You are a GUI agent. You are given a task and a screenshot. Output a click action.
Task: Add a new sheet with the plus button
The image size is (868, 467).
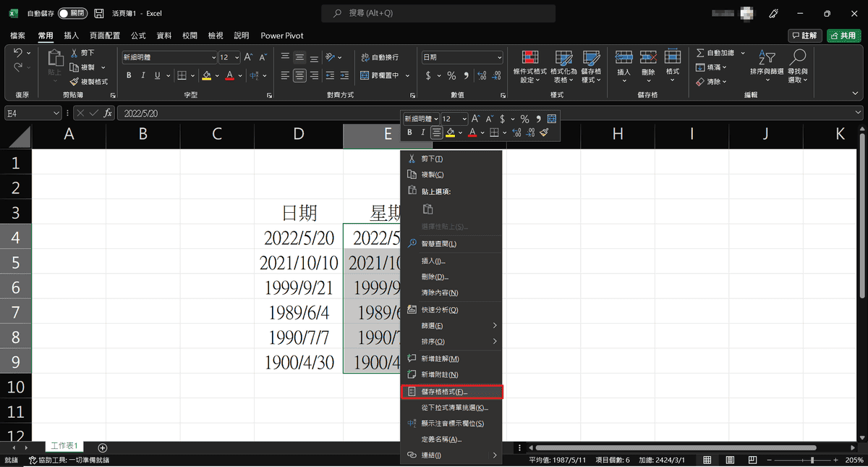point(103,448)
